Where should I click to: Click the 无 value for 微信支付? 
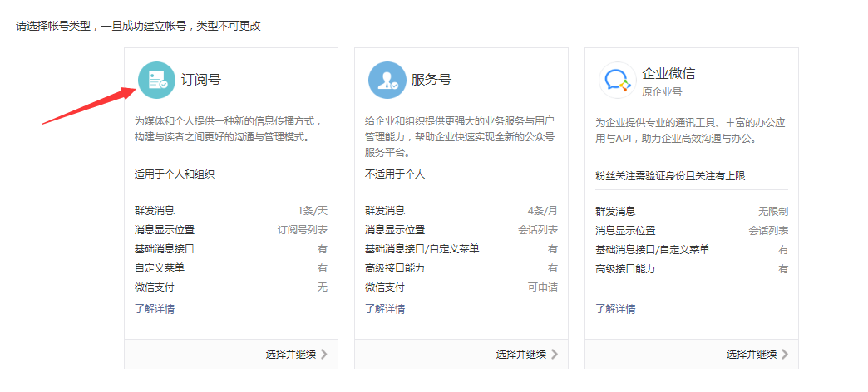click(x=323, y=287)
